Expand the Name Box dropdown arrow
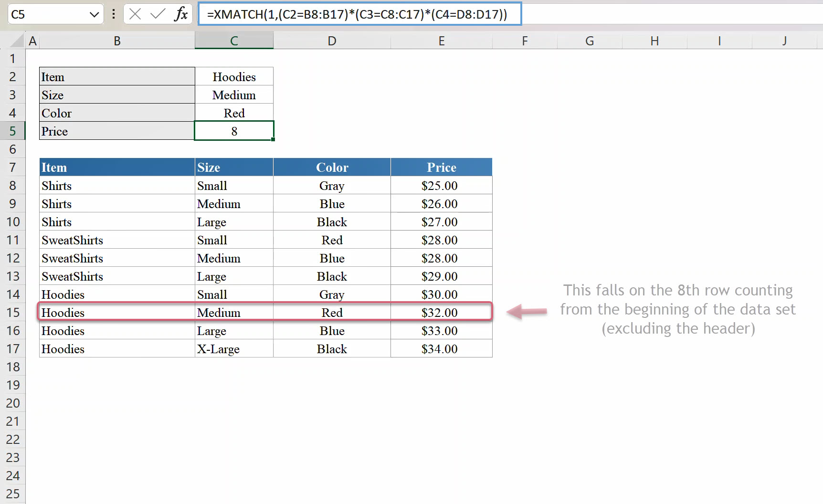Viewport: 823px width, 504px height. pyautogui.click(x=94, y=15)
